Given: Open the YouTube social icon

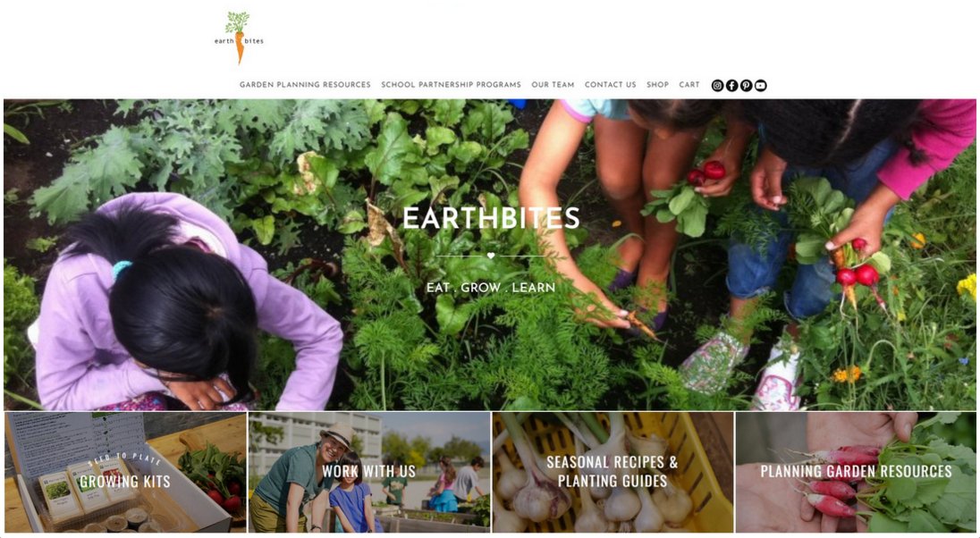Looking at the screenshot, I should point(761,86).
